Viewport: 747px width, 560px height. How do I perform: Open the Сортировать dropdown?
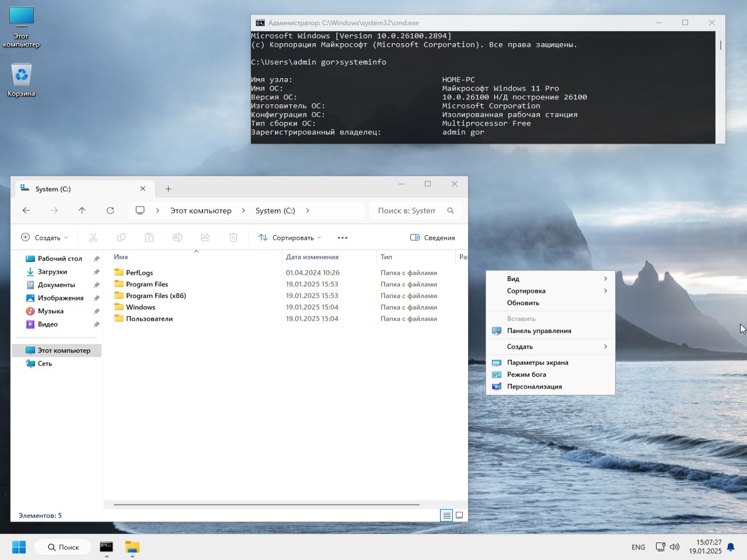[290, 237]
